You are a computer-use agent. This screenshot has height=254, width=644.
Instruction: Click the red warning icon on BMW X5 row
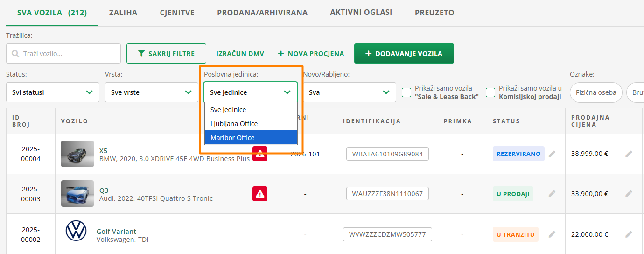260,154
